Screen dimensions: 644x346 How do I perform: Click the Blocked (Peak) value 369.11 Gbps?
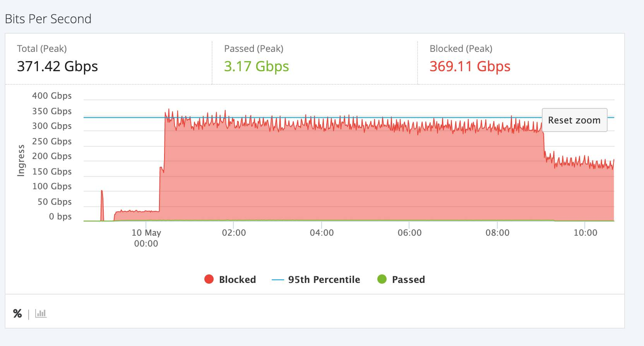coord(469,67)
